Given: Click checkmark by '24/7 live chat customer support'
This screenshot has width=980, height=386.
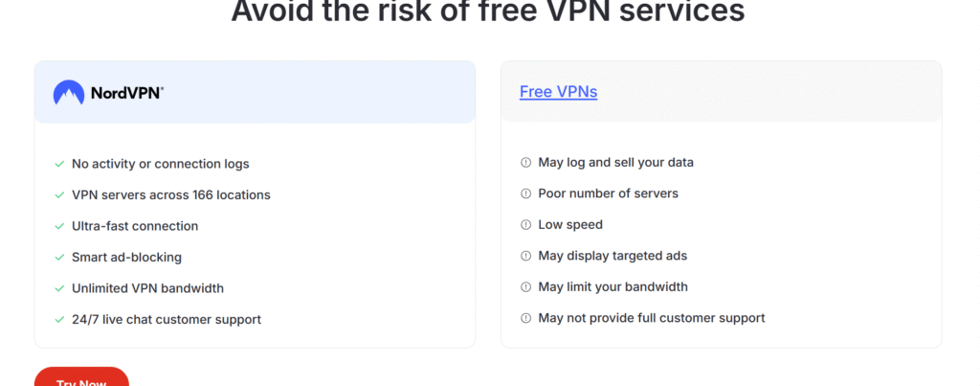Looking at the screenshot, I should pos(59,320).
